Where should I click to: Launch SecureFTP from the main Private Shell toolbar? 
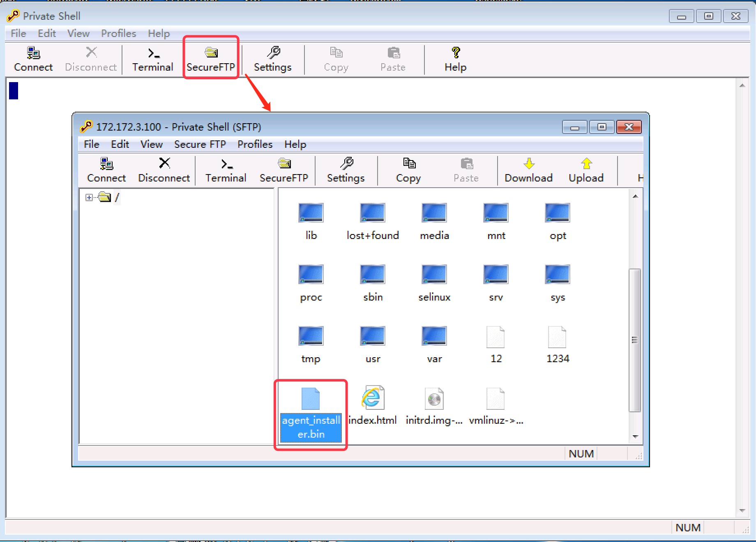[211, 60]
